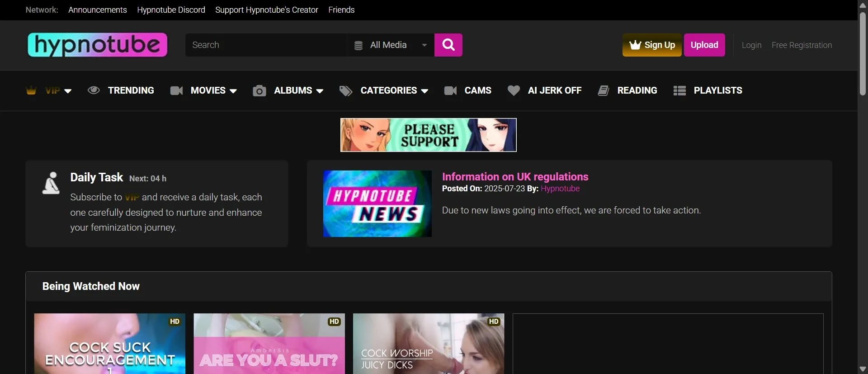Click the Sign Up button
Screen dimensions: 868x374
tap(652, 45)
